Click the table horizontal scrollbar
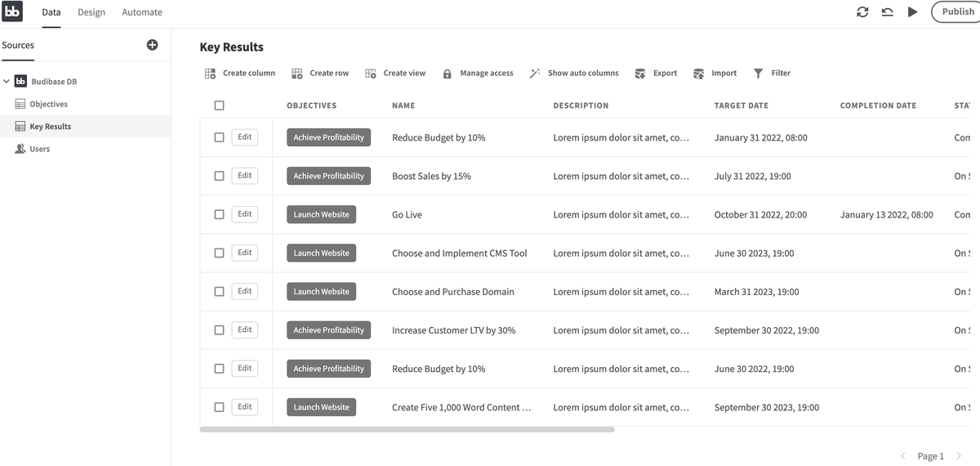 [x=407, y=429]
